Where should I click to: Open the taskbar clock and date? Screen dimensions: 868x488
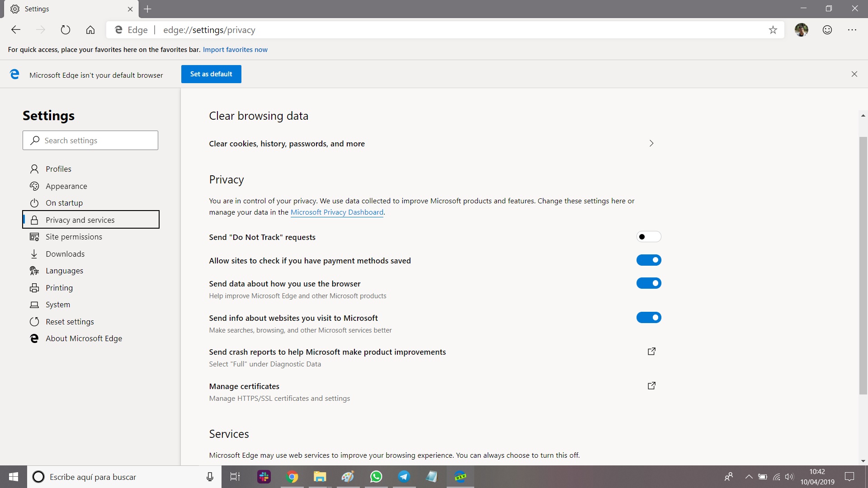tap(817, 477)
